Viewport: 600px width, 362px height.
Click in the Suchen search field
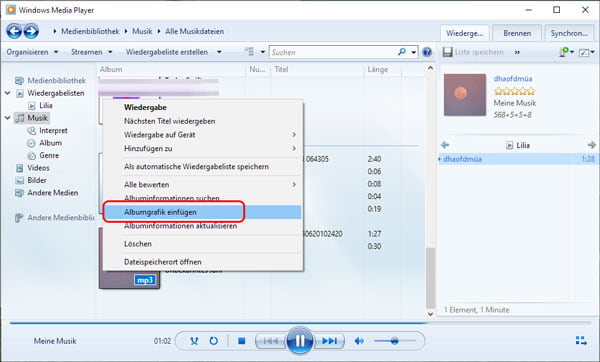(x=333, y=52)
